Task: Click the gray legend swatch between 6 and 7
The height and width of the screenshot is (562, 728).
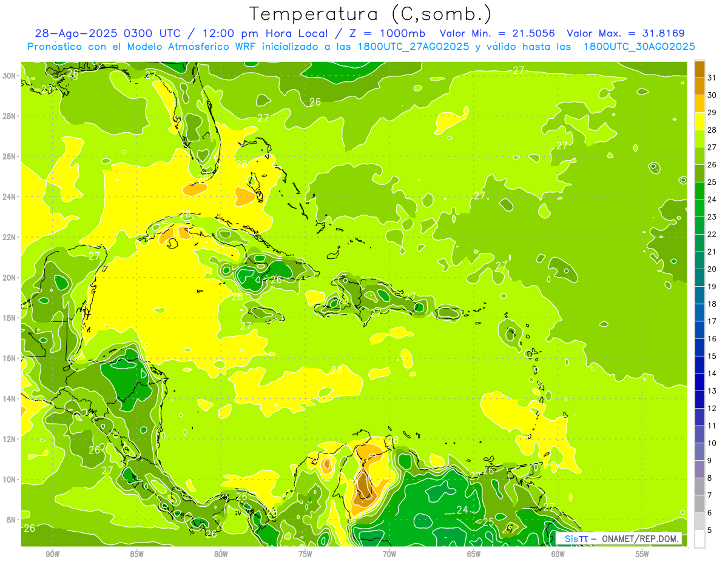Action: point(699,504)
